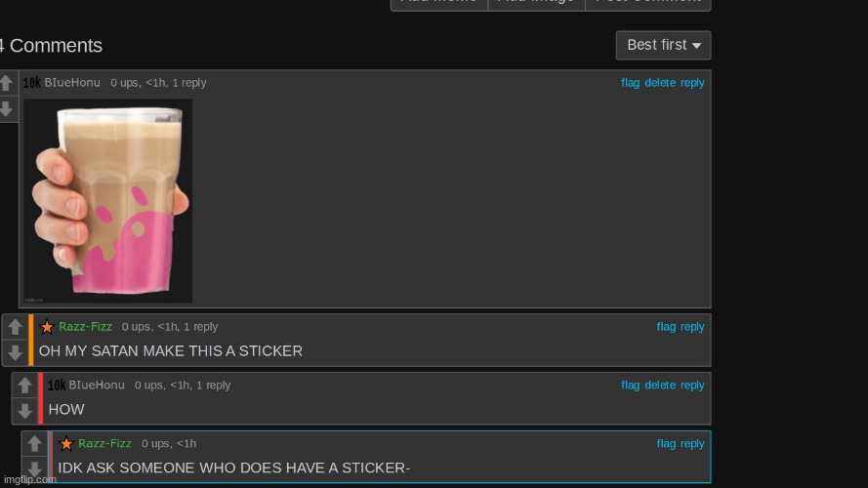868x488 pixels.
Task: Flag the 'OH MY SATAN MAKE THIS A STICKER' comment
Action: (666, 326)
